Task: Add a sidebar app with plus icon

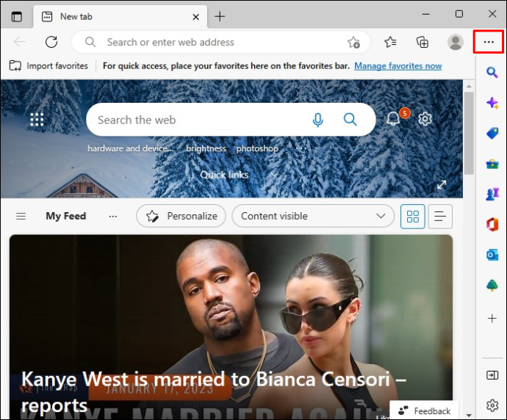Action: point(492,318)
